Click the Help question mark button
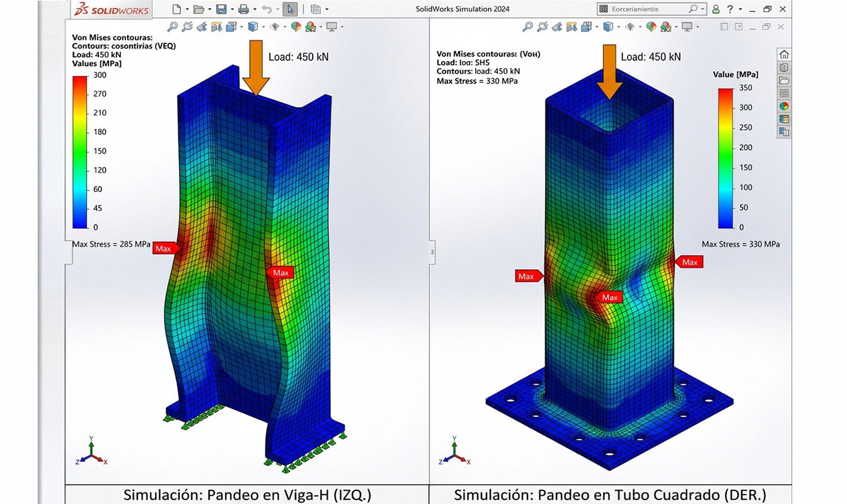The width and height of the screenshot is (847, 504). coord(730,9)
